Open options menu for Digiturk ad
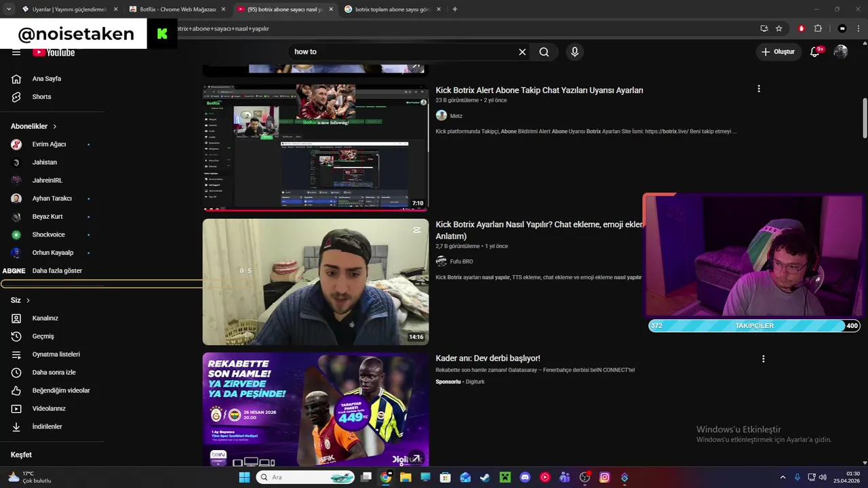The height and width of the screenshot is (488, 868). click(764, 359)
